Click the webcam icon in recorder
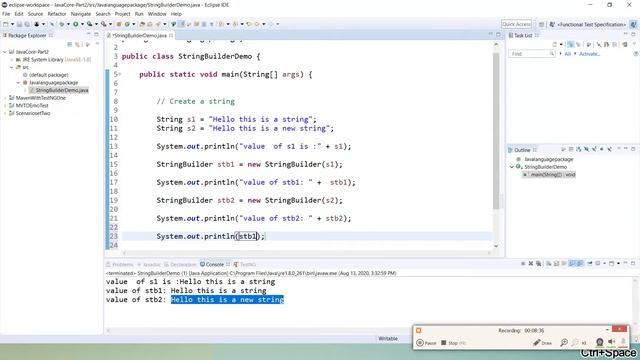 (599, 342)
